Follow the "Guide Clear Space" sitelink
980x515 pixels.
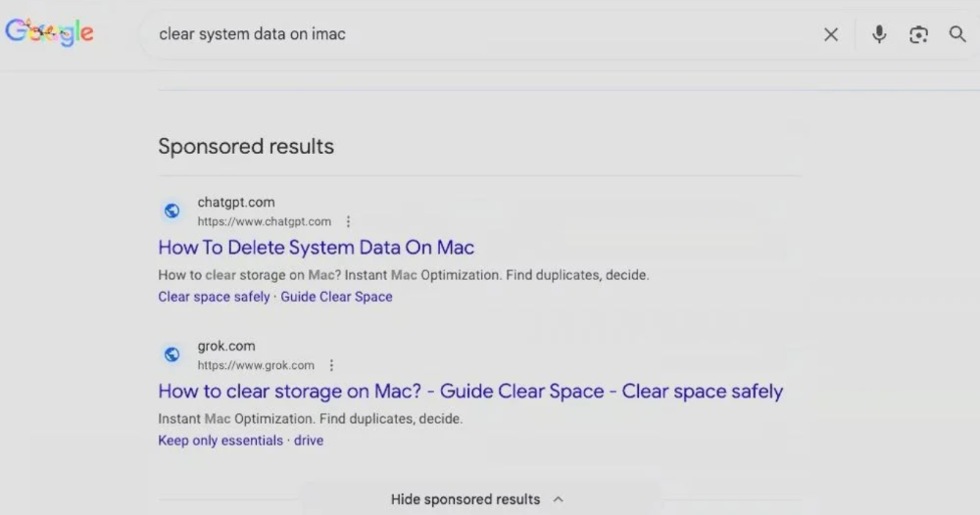tap(336, 297)
